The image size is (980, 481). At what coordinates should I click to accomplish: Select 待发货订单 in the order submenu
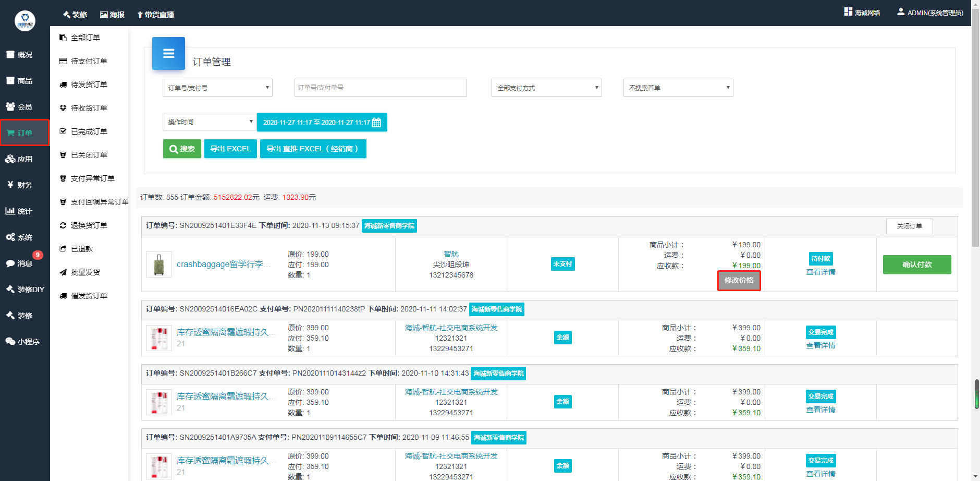[x=89, y=85]
